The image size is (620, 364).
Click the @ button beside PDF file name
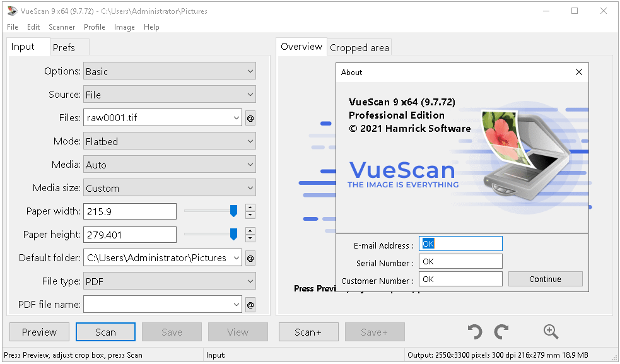[250, 305]
